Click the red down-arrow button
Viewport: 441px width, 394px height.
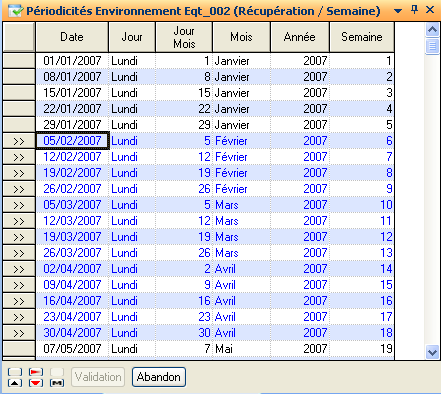click(36, 383)
